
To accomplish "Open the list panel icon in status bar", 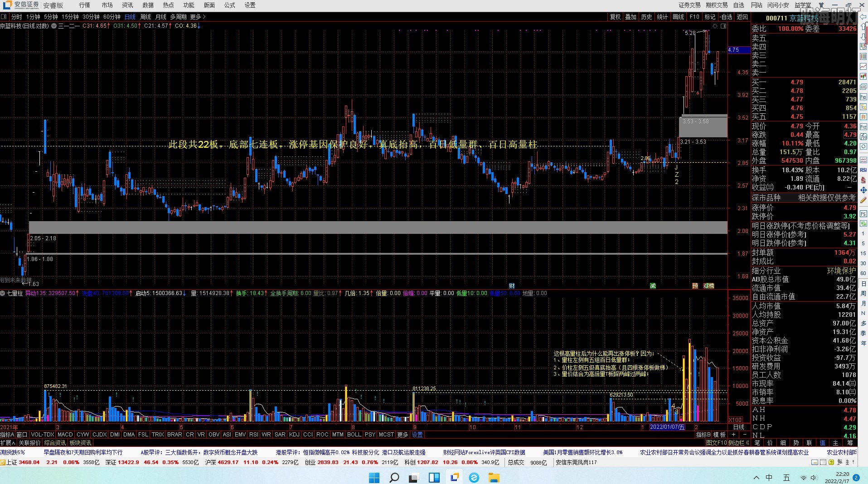I will tap(823, 463).
